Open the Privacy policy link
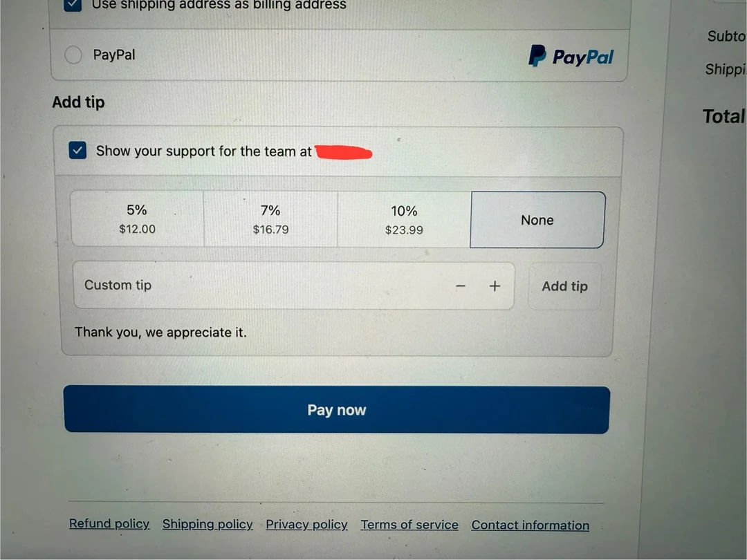 [x=306, y=524]
